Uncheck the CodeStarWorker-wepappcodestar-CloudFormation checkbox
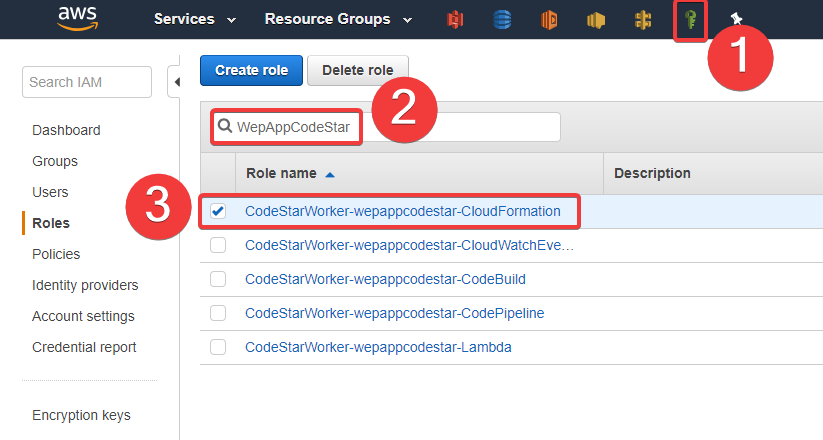This screenshot has height=440, width=823. click(x=218, y=211)
